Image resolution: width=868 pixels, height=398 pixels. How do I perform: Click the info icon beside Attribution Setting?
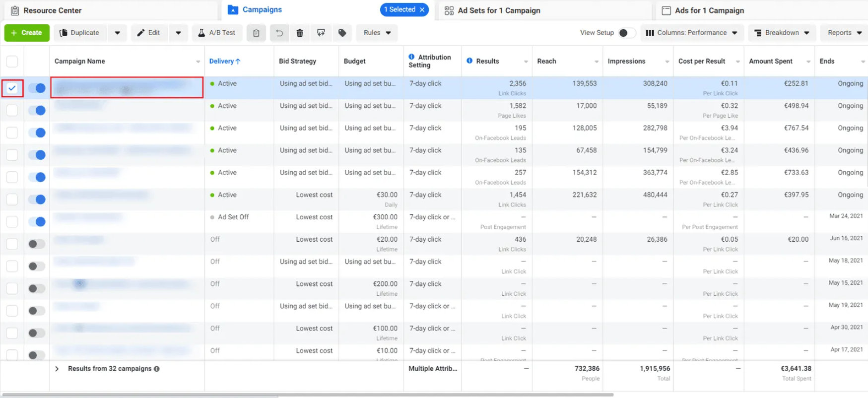411,57
